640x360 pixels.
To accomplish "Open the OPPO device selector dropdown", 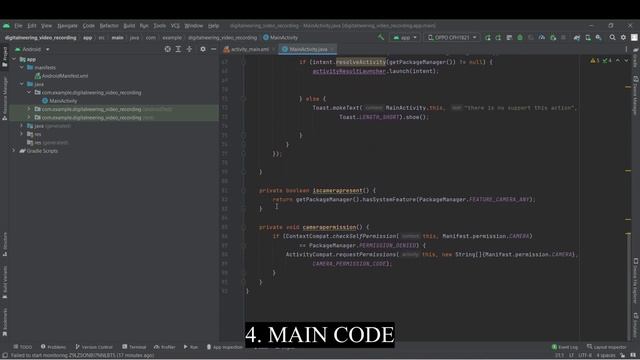I will (452, 37).
